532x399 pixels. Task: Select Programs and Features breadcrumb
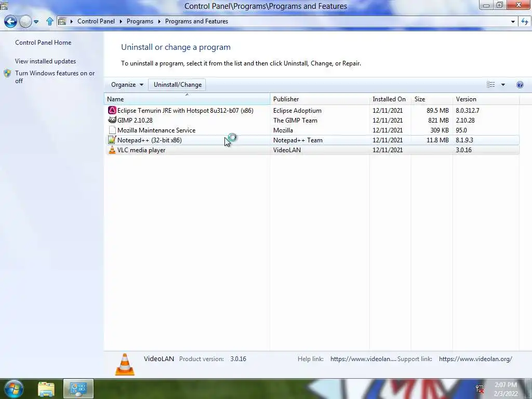pos(196,21)
